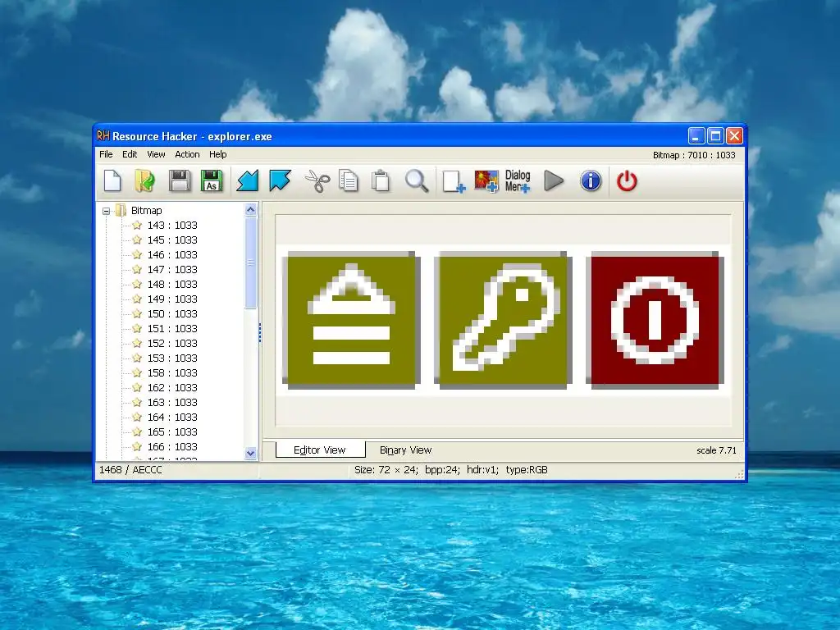Click the Add new blank resource icon
The height and width of the screenshot is (630, 840).
(x=454, y=181)
